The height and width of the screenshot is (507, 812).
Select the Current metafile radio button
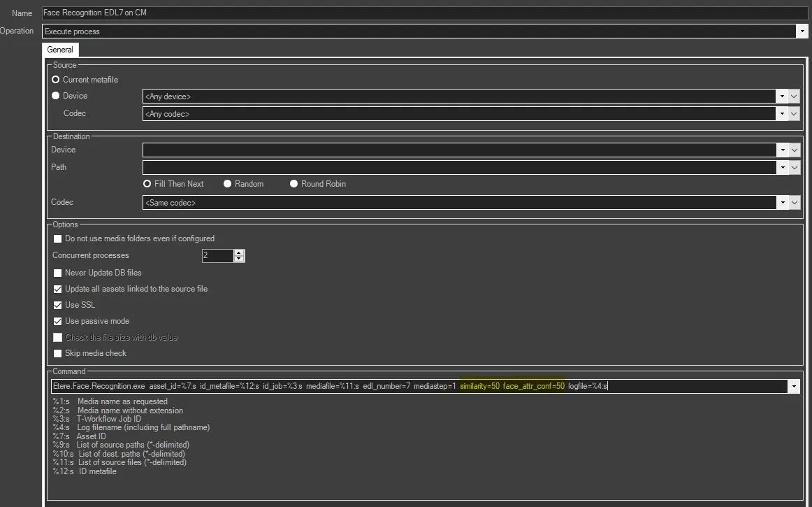(x=56, y=80)
